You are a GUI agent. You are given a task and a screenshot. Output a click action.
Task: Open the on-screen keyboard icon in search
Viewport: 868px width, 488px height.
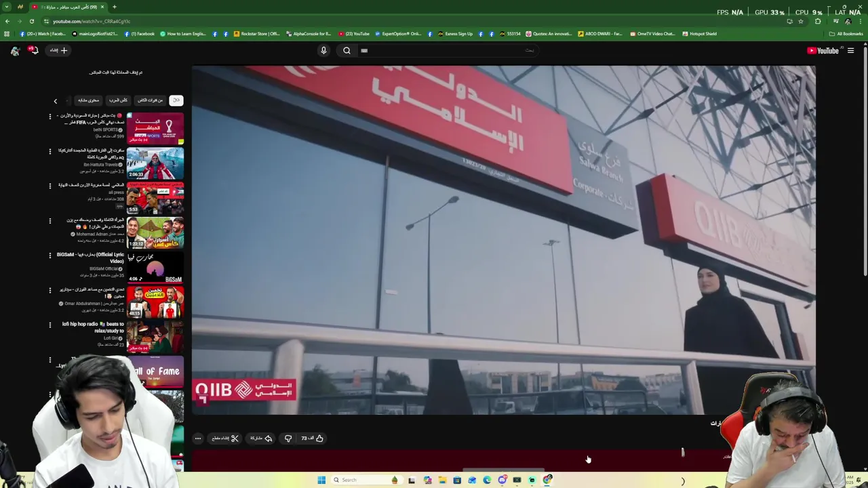pos(364,50)
